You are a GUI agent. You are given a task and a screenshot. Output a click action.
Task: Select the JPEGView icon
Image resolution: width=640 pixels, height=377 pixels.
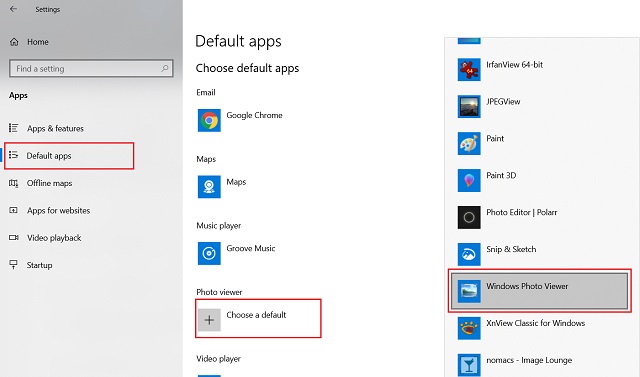click(x=469, y=106)
